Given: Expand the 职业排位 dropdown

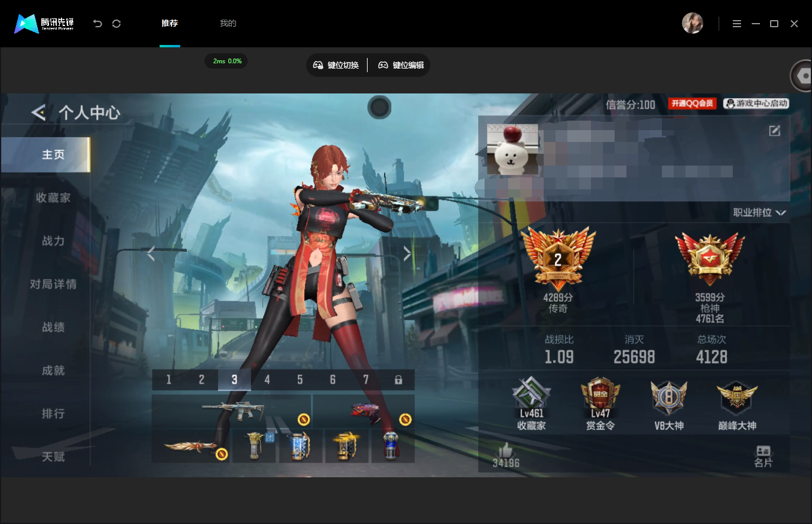Looking at the screenshot, I should pos(759,212).
